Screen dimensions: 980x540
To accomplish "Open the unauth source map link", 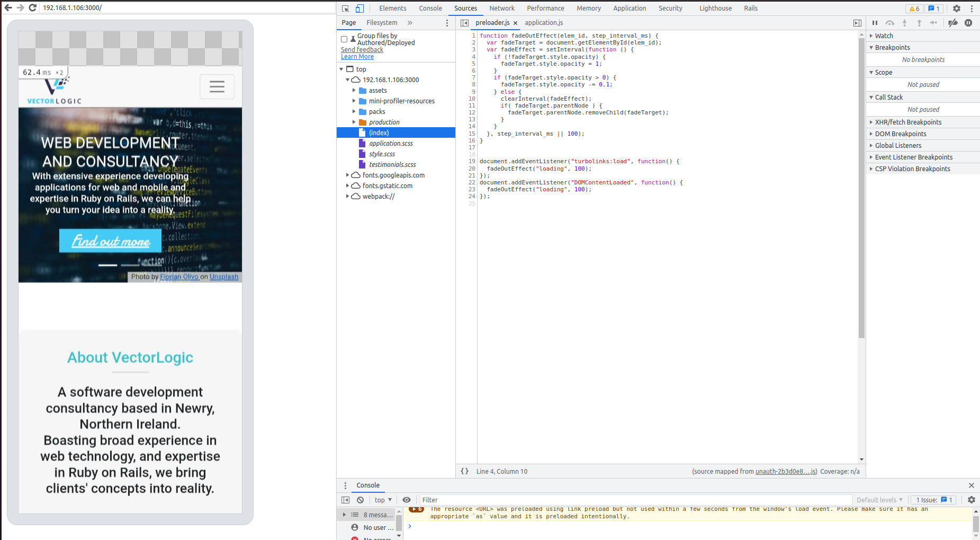I will (x=785, y=471).
